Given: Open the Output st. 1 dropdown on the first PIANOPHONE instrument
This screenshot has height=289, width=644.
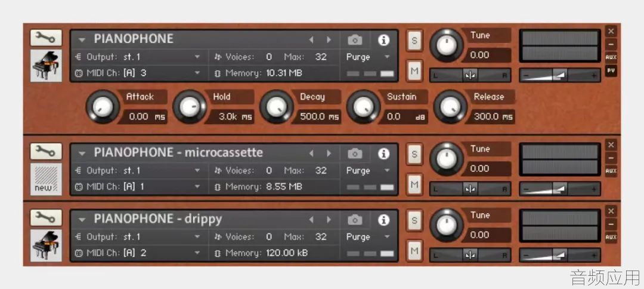Looking at the screenshot, I should pos(138,57).
